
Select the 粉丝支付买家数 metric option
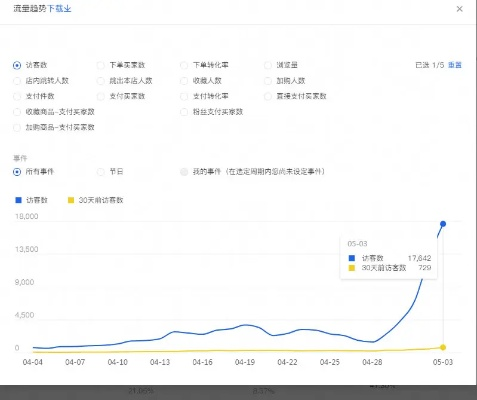184,112
